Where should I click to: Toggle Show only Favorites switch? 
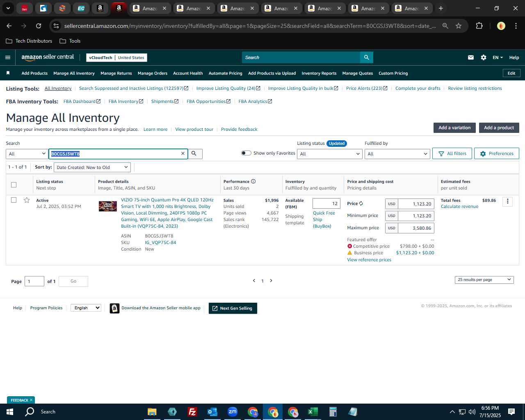tap(246, 153)
